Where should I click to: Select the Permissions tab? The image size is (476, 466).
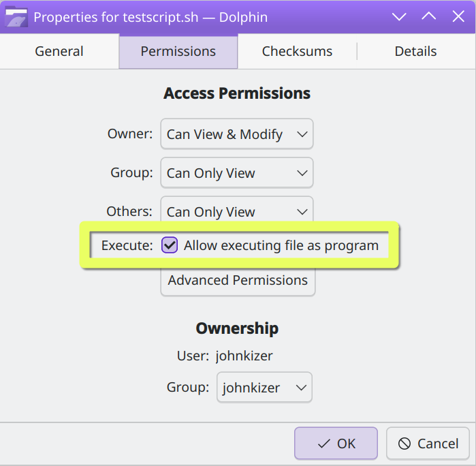coord(178,51)
